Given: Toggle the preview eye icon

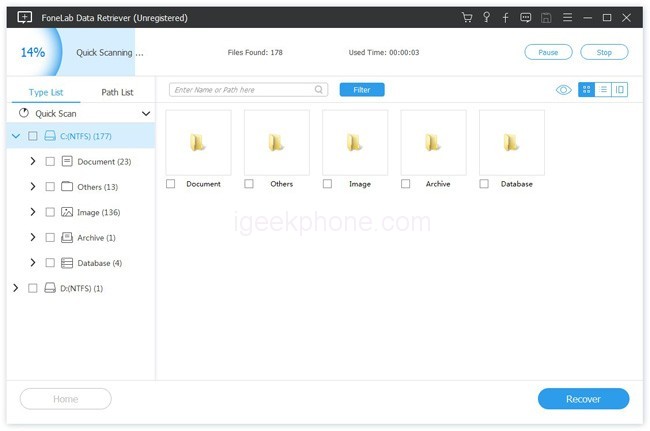Looking at the screenshot, I should pyautogui.click(x=563, y=90).
